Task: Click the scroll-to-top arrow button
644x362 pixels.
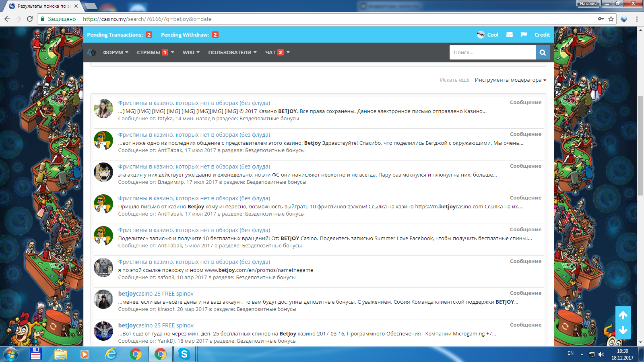Action: point(623,315)
